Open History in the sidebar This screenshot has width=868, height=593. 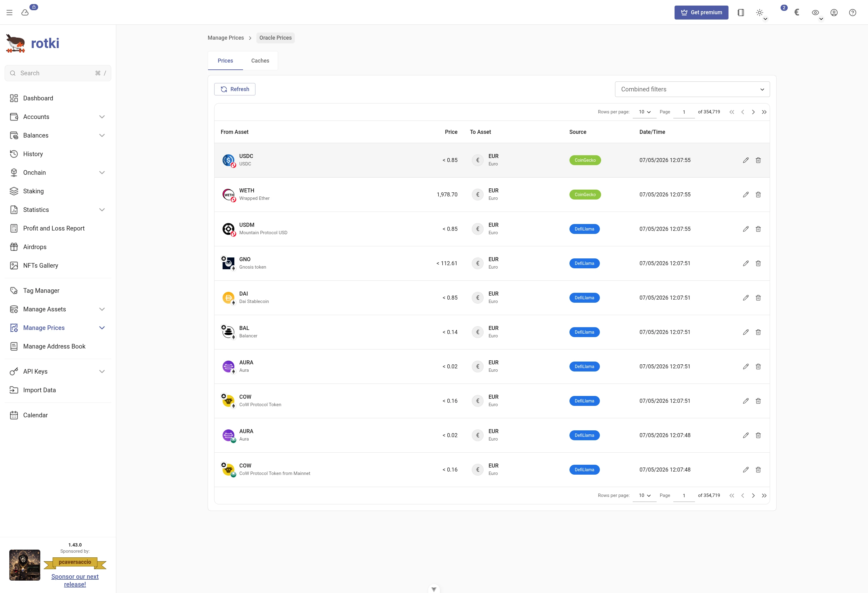coord(58,154)
